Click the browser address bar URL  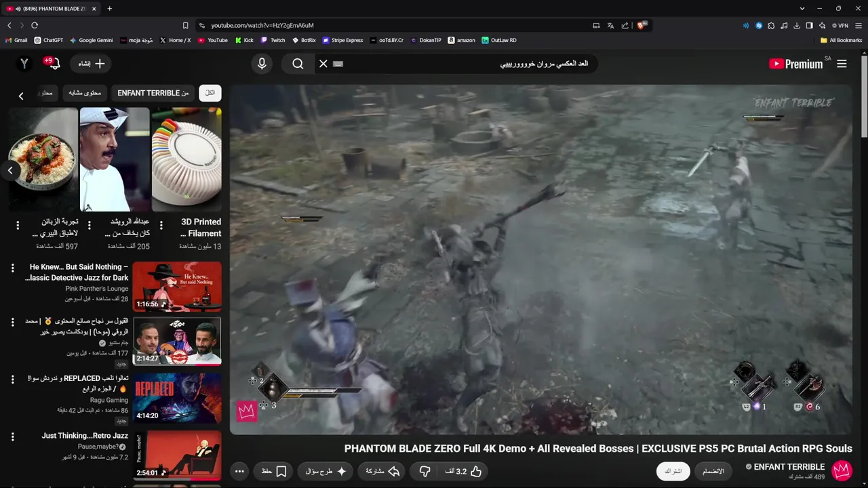coord(262,25)
